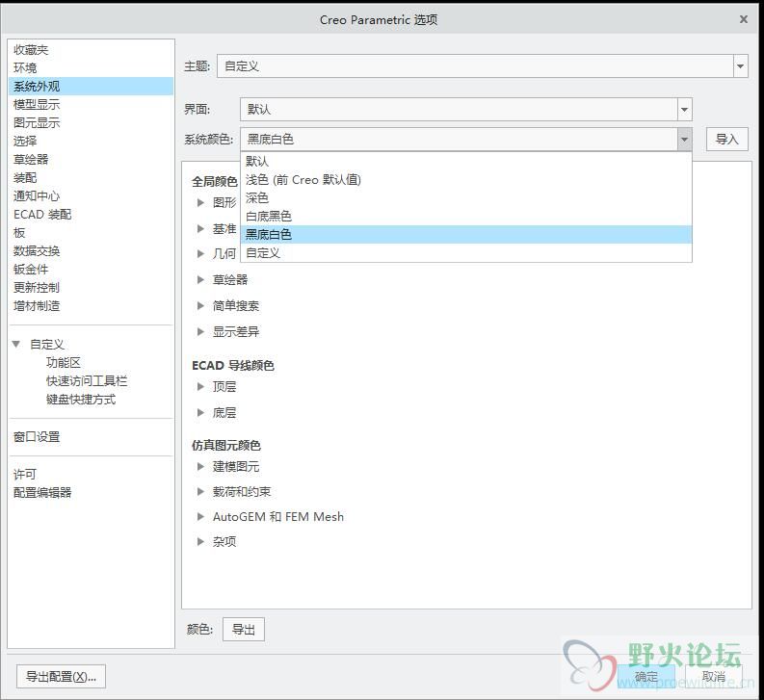
Task: Collapse the 自定义 tree in sidebar
Action: coord(16,345)
